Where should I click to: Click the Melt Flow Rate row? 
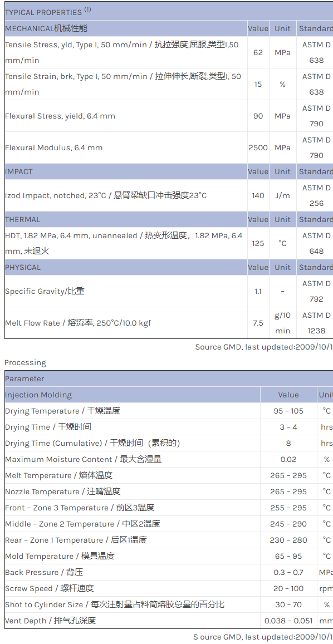[169, 323]
